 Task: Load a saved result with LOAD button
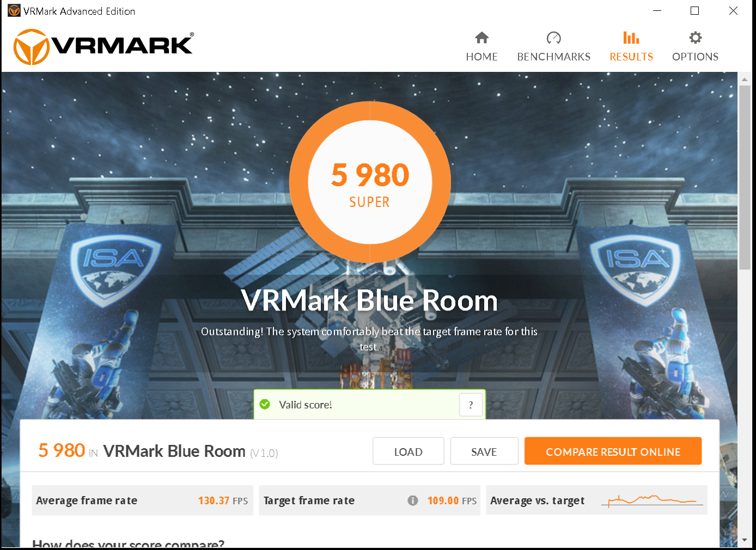[x=408, y=451]
